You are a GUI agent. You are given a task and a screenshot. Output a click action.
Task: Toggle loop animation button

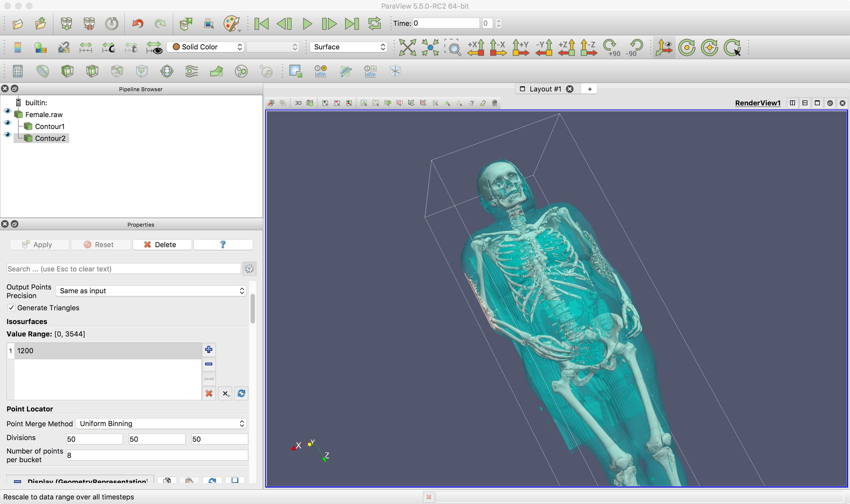click(375, 24)
